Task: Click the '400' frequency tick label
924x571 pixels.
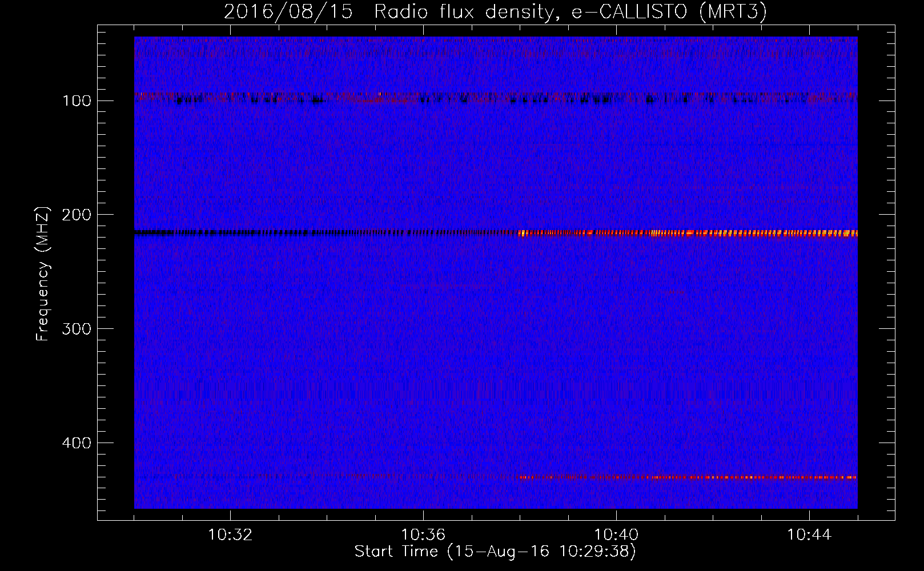Action: pyautogui.click(x=75, y=444)
